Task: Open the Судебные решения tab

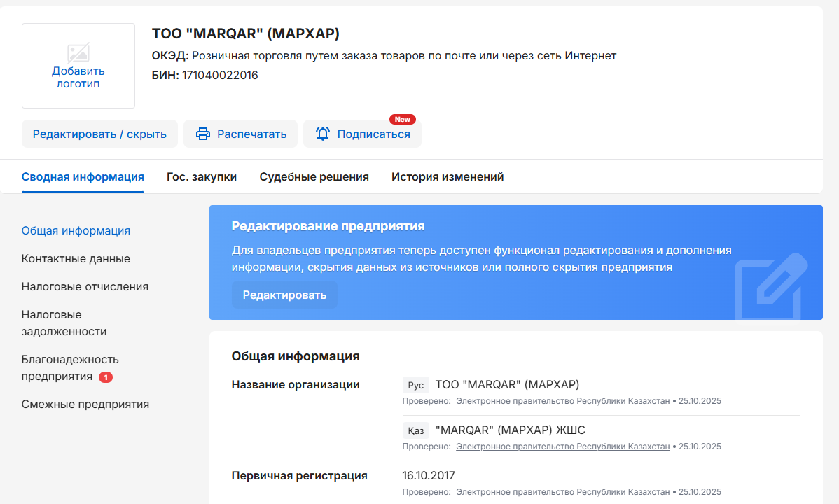Action: click(x=314, y=176)
